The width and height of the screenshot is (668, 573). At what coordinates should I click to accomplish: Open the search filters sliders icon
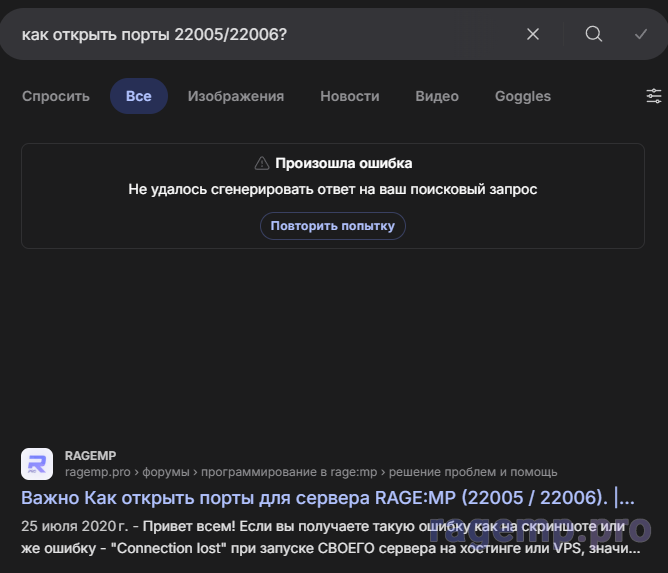click(x=654, y=96)
